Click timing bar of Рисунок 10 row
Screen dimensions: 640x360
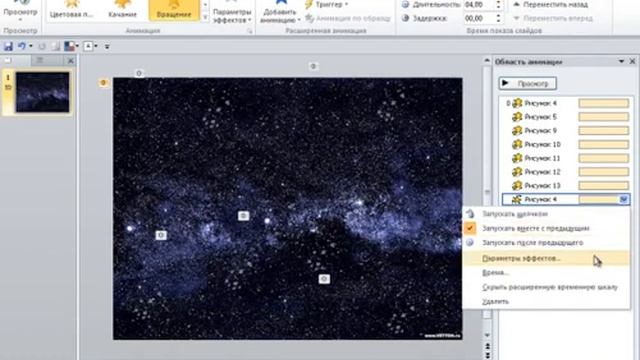pos(604,144)
